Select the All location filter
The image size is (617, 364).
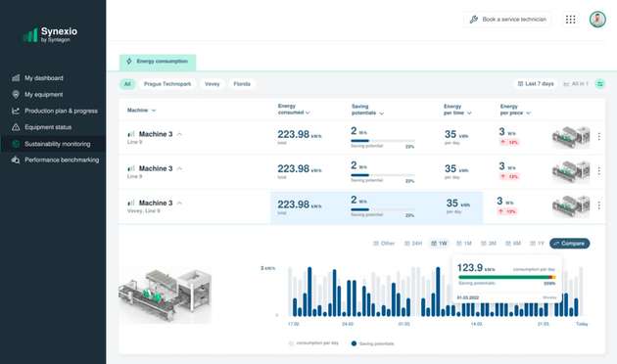(x=127, y=84)
